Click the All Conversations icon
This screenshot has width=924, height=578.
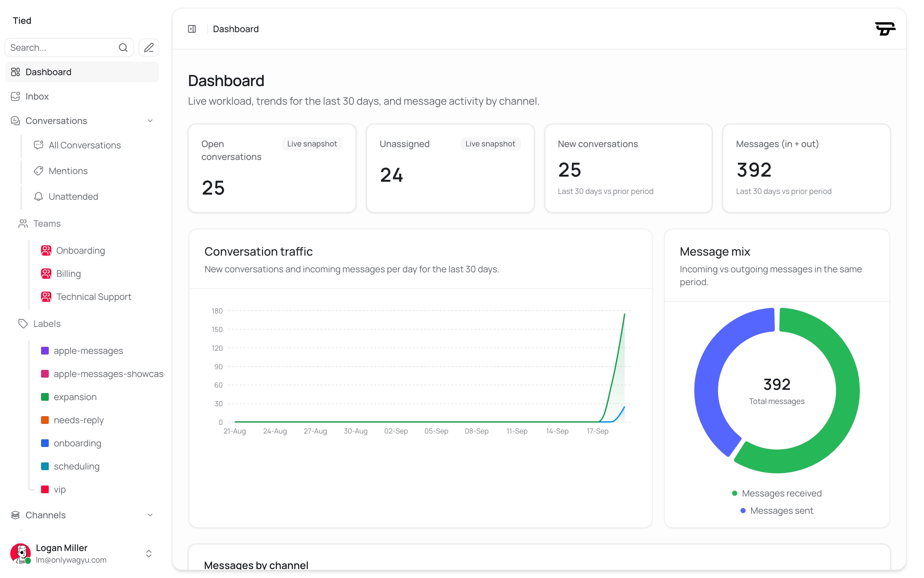38,145
